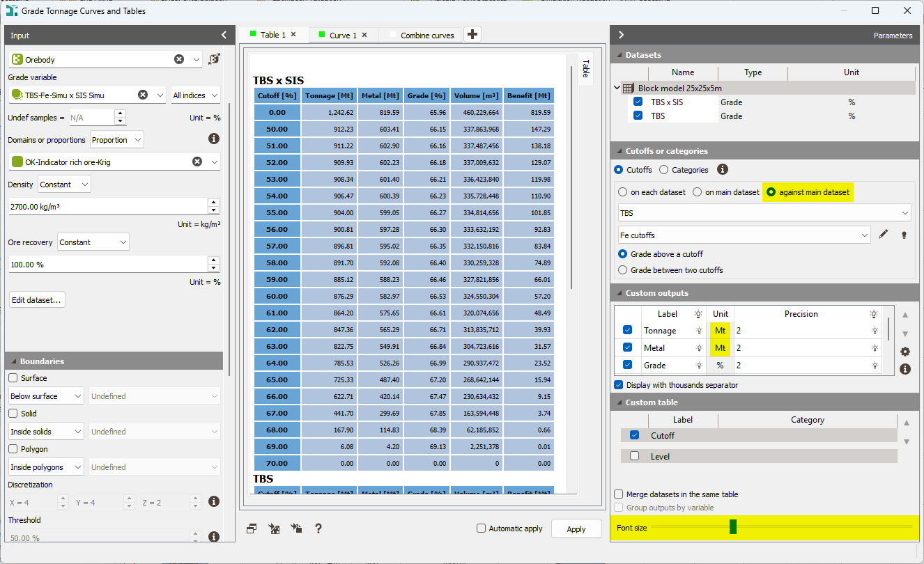Open the grade variable data source picker icon
Screen dimensions: 924x564
[215, 59]
